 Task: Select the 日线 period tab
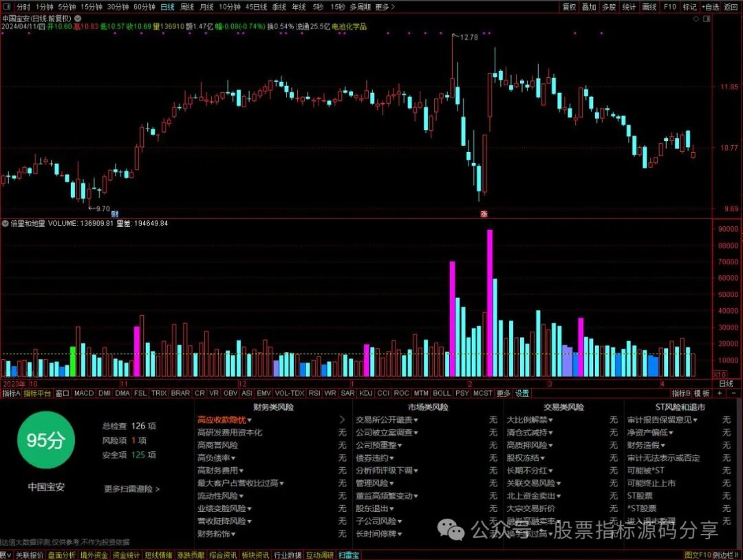click(167, 7)
